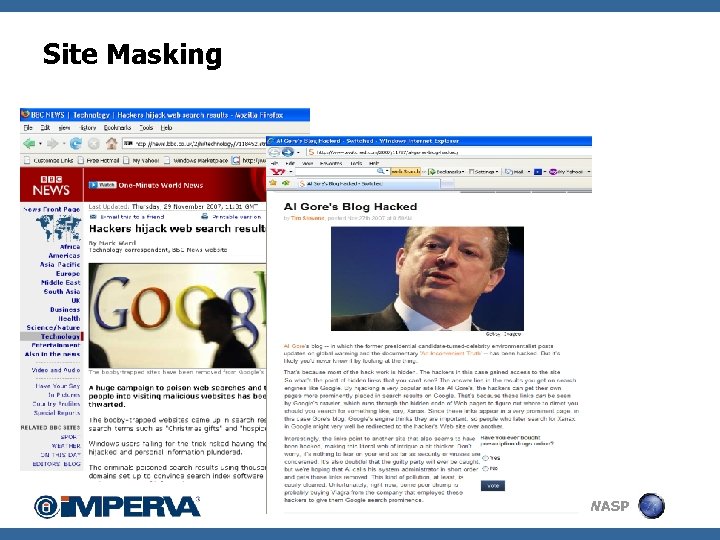Click the My Yahoo icon in Yahoo toolbar
Screen dimensions: 720x540
tap(553, 172)
